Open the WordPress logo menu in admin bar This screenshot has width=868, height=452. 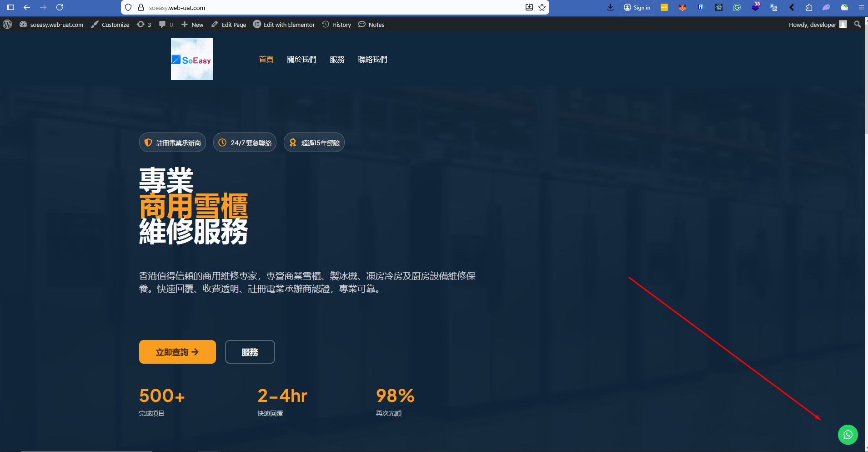[x=7, y=24]
